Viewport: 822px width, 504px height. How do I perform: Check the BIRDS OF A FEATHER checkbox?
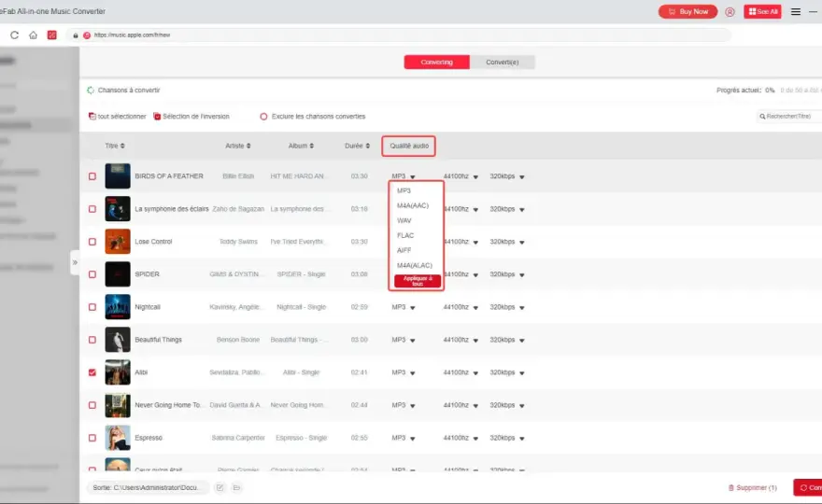pos(92,176)
